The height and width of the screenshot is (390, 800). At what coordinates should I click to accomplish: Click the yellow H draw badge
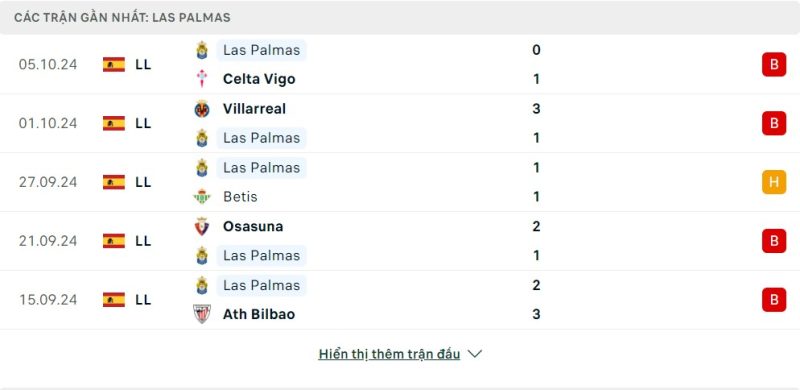click(x=774, y=182)
